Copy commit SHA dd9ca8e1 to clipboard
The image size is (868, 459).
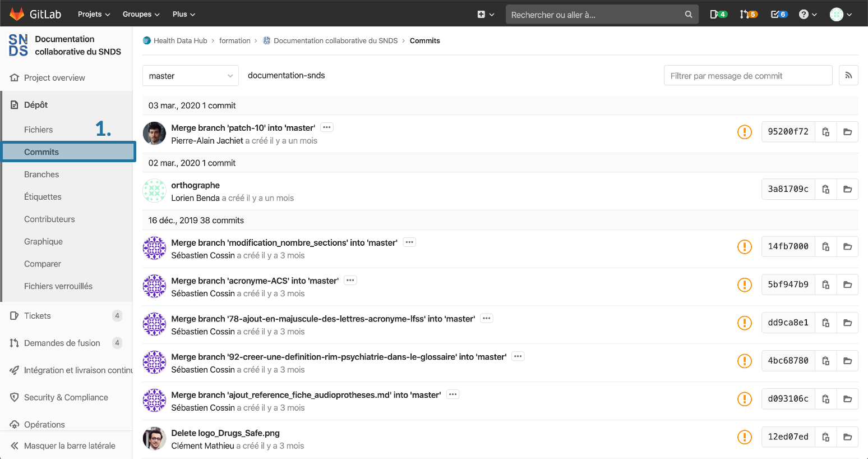[x=825, y=323]
